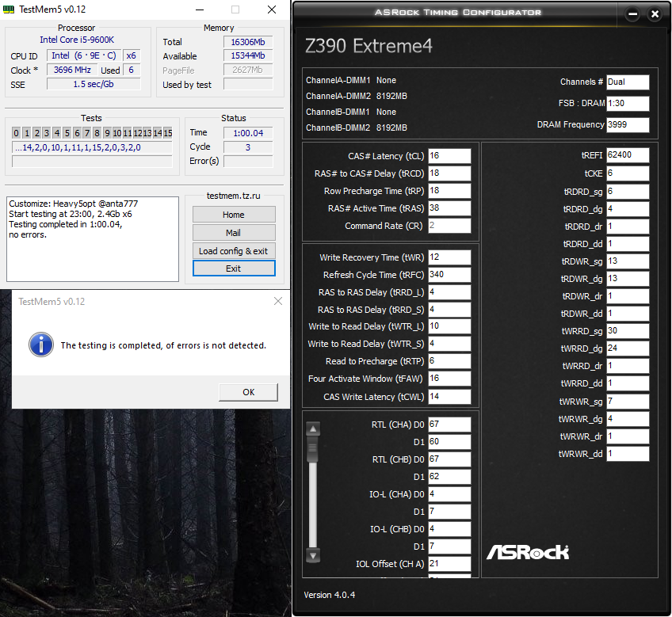Image resolution: width=672 pixels, height=617 pixels.
Task: Click the tRDWR_dg field showing 13
Action: (628, 279)
